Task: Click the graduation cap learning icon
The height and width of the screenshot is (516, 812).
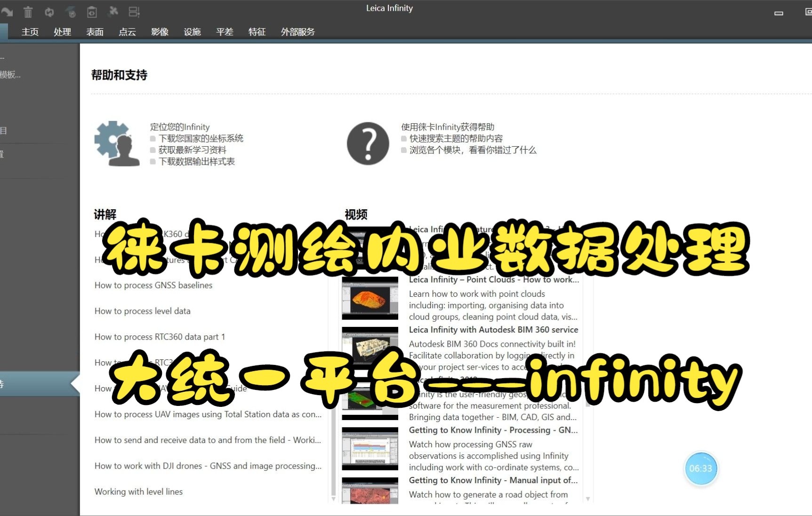Action: pyautogui.click(x=71, y=12)
